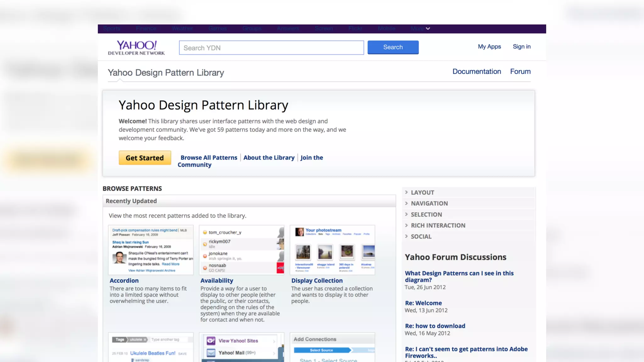644x362 pixels.
Task: Click the Yahoo Developer Network logo
Action: pos(136,48)
